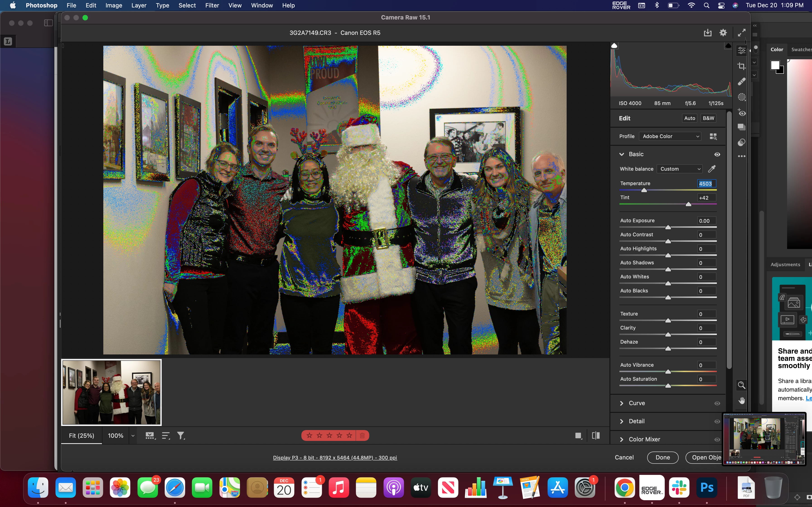Select the Red Eye removal tool
The height and width of the screenshot is (507, 812).
click(x=742, y=113)
